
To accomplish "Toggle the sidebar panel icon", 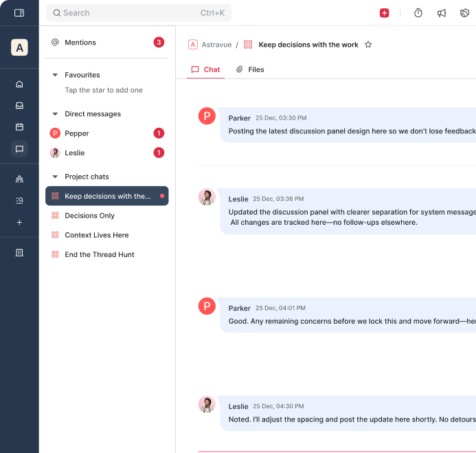I will (x=19, y=12).
